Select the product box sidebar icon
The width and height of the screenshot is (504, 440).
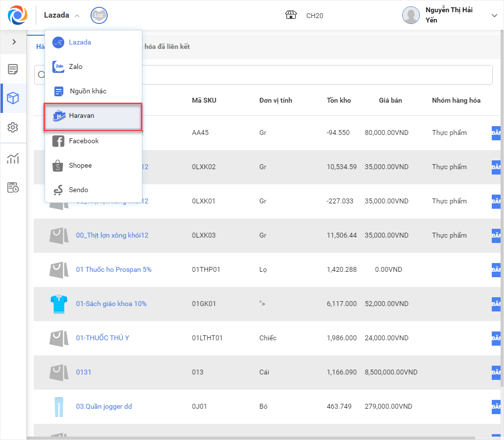pyautogui.click(x=13, y=98)
